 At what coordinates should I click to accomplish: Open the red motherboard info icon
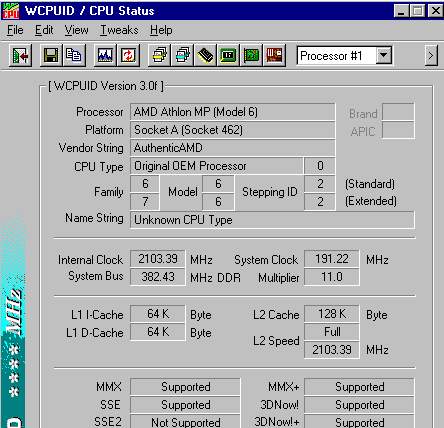[274, 55]
